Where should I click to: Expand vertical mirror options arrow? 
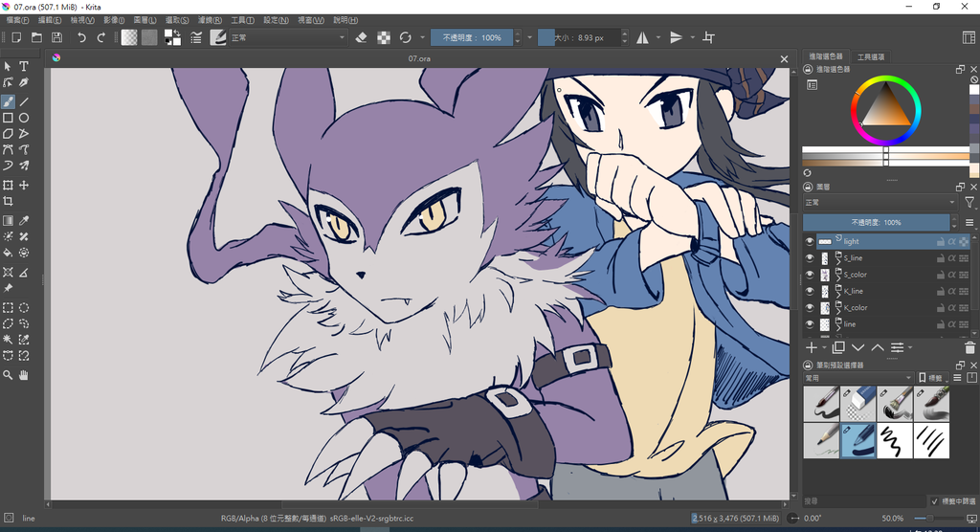693,37
